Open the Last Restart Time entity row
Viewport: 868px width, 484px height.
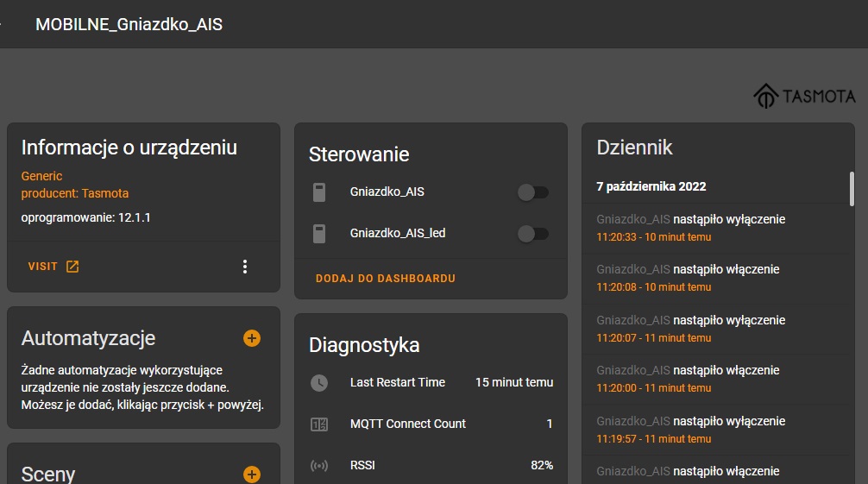pyautogui.click(x=431, y=383)
